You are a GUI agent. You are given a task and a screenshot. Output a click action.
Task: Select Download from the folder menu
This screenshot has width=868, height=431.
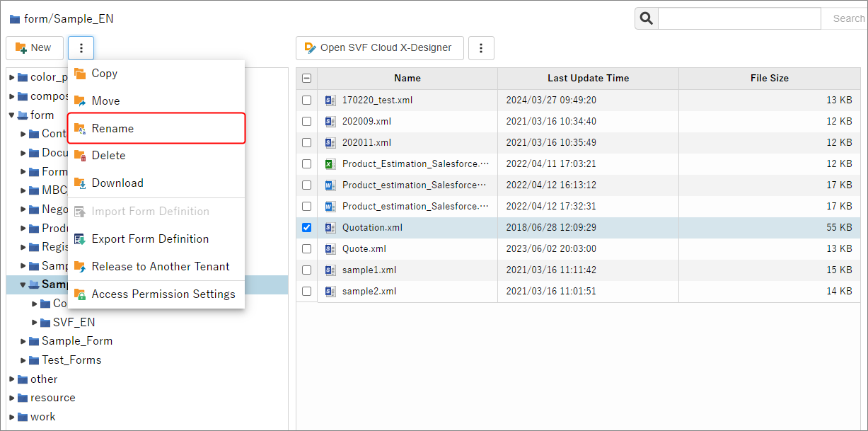coord(156,183)
